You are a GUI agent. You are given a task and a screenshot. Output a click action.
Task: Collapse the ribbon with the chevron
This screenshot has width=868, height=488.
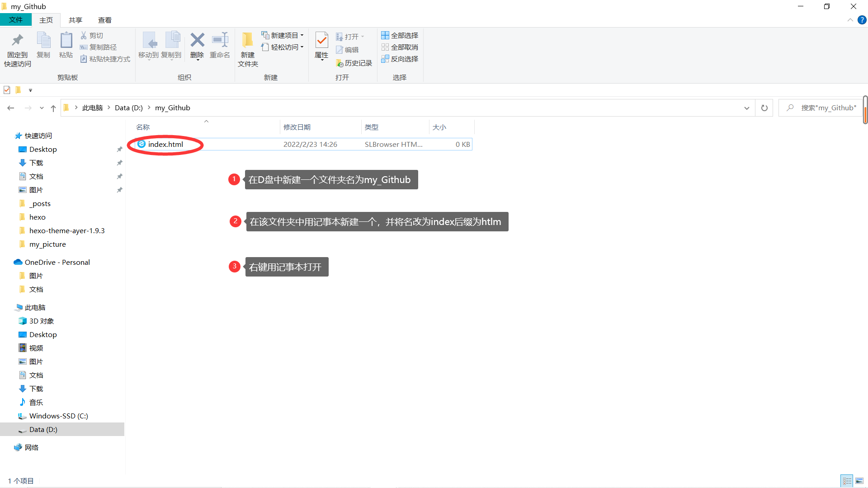click(x=850, y=20)
